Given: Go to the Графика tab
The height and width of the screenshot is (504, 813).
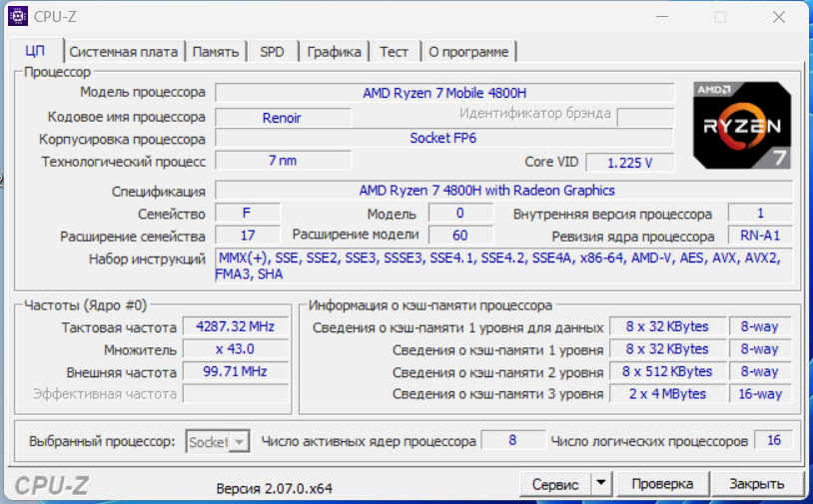Looking at the screenshot, I should 334,52.
